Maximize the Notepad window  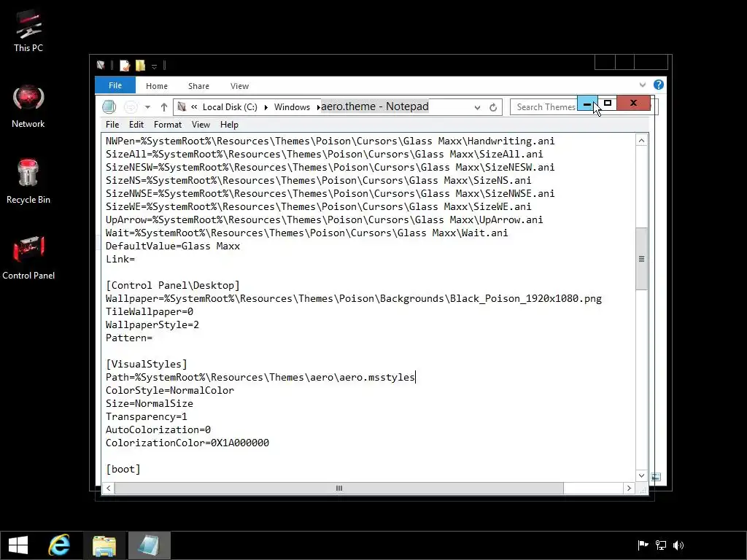(x=608, y=103)
